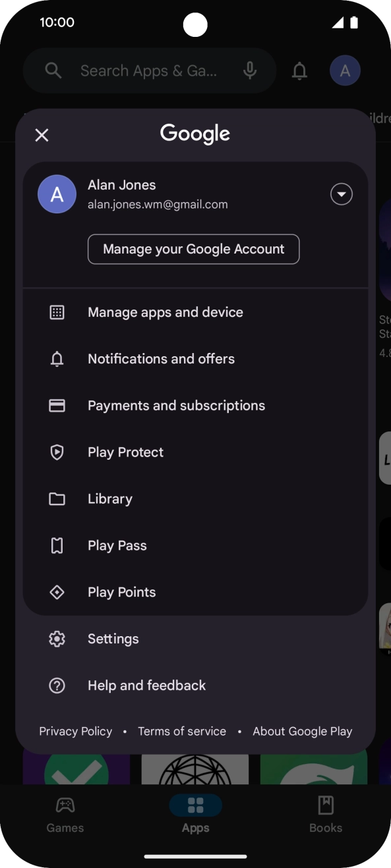This screenshot has height=868, width=391.
Task: Tap the Help and feedback question icon
Action: click(x=57, y=686)
